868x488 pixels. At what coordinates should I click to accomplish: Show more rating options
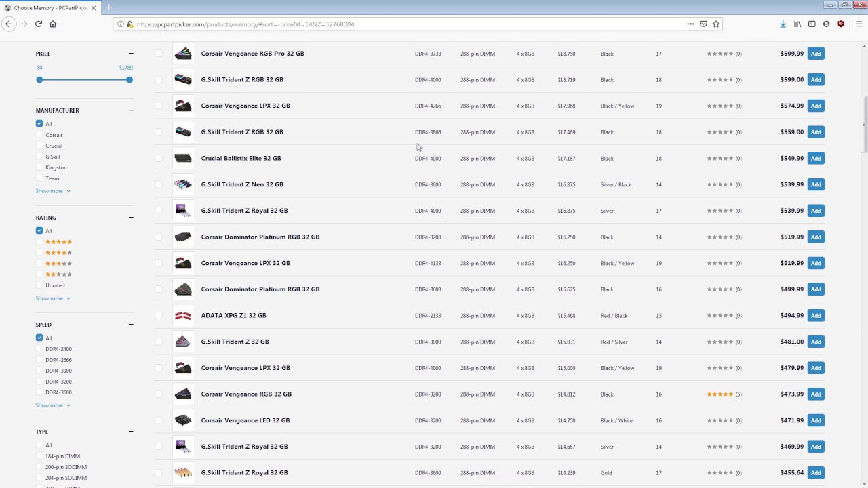(x=53, y=298)
